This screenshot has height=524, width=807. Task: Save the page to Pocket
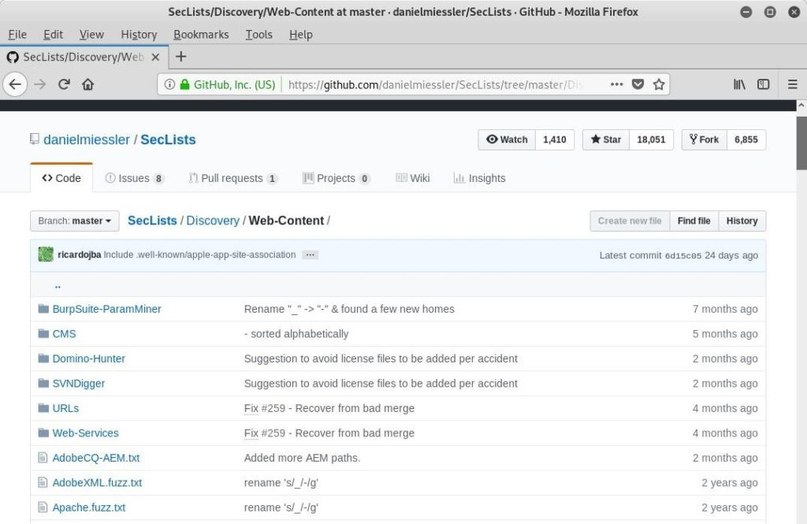(638, 85)
